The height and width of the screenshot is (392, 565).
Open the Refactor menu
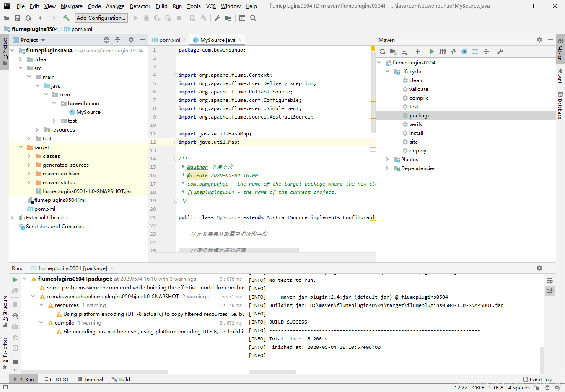[x=140, y=6]
